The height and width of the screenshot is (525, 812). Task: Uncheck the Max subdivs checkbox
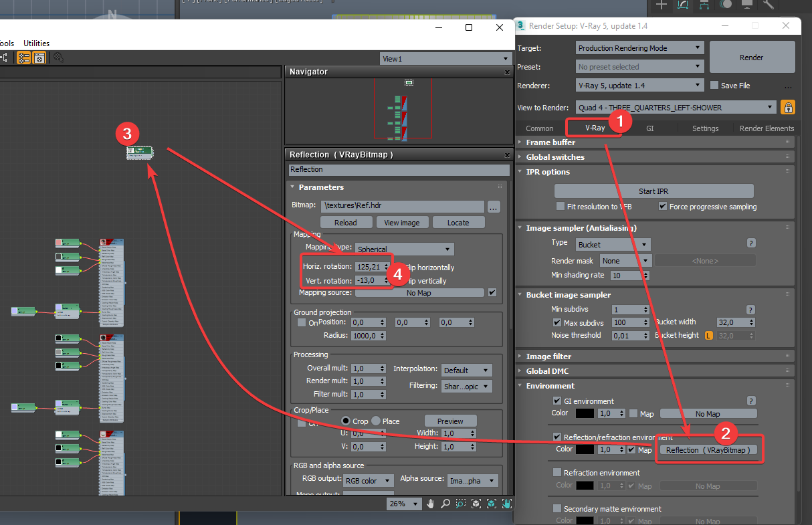[557, 323]
